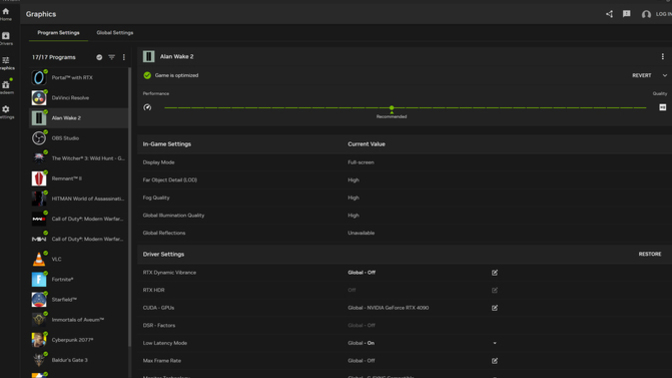
Task: Select Cyberpunk 2077 in programs list
Action: click(78, 339)
